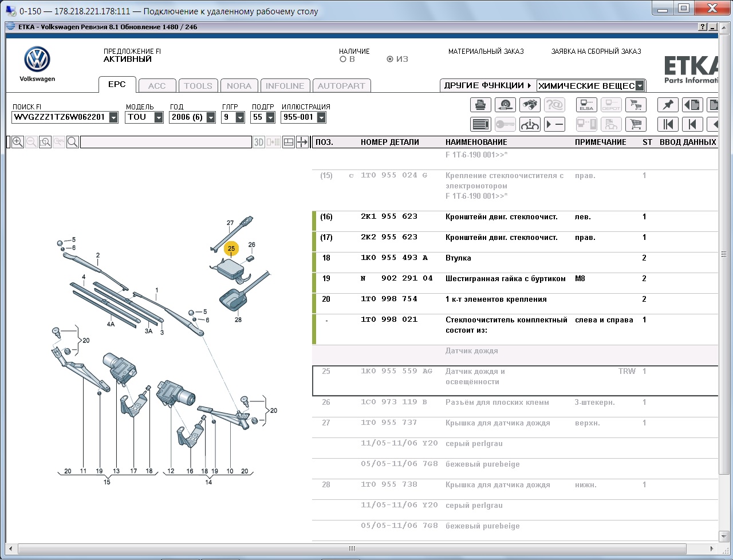This screenshot has width=733, height=560.
Task: Select part number 2K2 955 623
Action: pyautogui.click(x=389, y=237)
